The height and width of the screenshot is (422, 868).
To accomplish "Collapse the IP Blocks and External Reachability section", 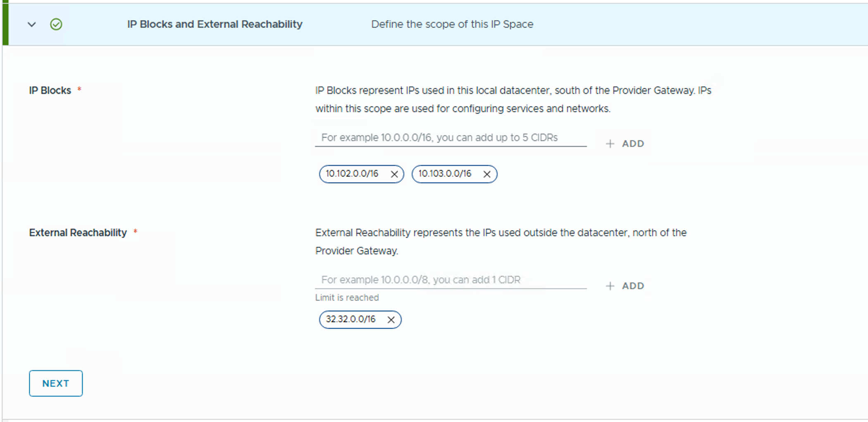I will (x=32, y=24).
